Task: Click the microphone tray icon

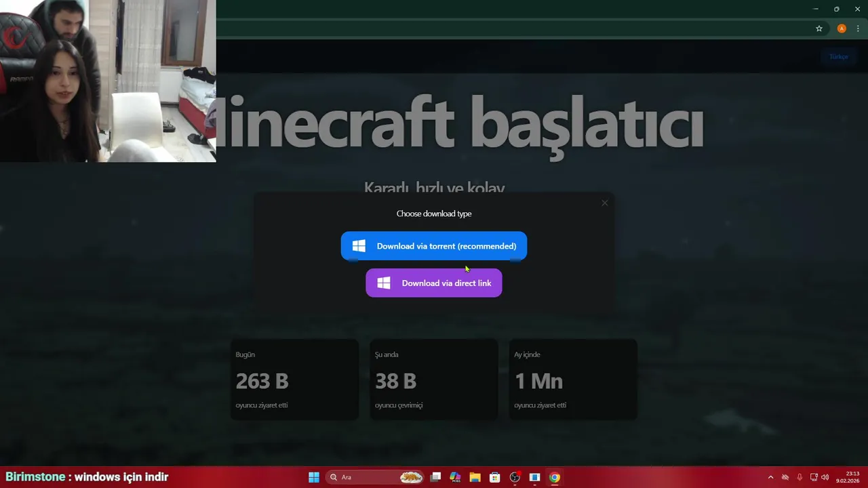Action: click(x=800, y=477)
